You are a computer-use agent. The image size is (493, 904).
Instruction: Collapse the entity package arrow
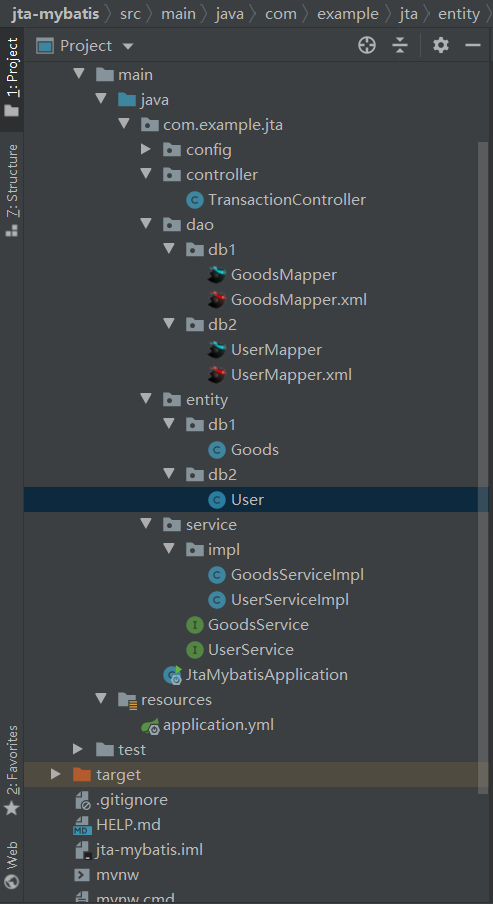pyautogui.click(x=146, y=399)
